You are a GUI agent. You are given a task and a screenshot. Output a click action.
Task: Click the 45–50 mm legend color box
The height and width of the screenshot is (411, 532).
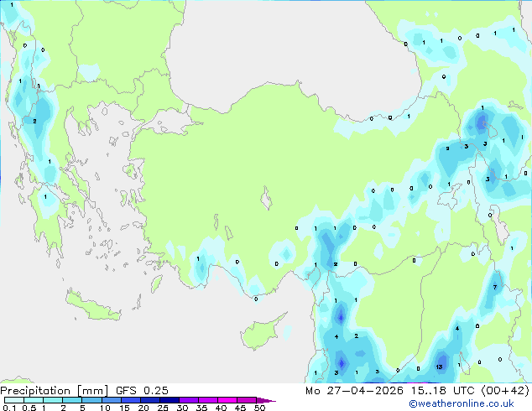click(247, 400)
